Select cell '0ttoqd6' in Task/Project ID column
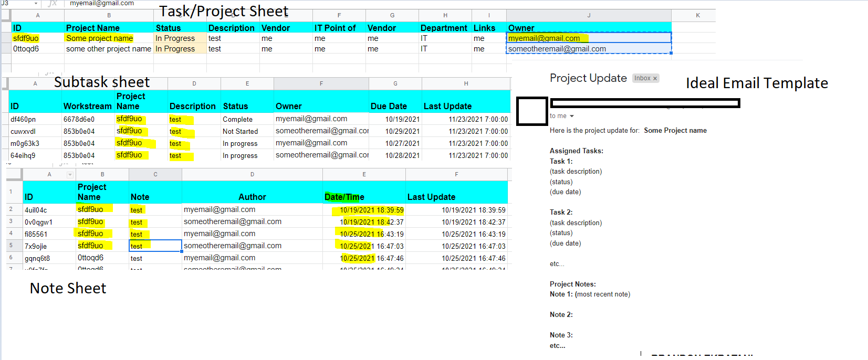The height and width of the screenshot is (360, 868). 38,49
